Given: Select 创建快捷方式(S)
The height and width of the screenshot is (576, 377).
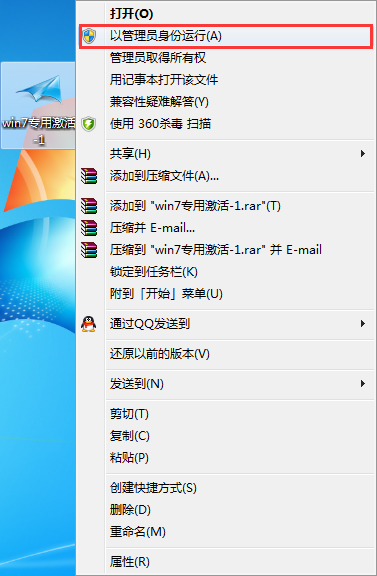Looking at the screenshot, I should click(226, 488).
